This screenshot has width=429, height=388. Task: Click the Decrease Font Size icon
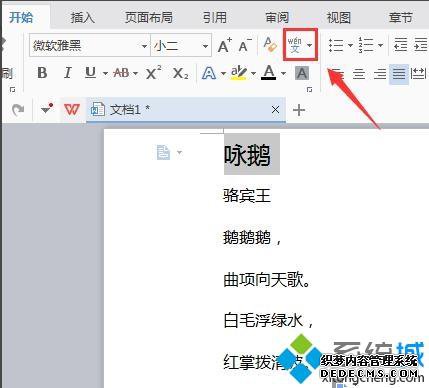pyautogui.click(x=245, y=45)
